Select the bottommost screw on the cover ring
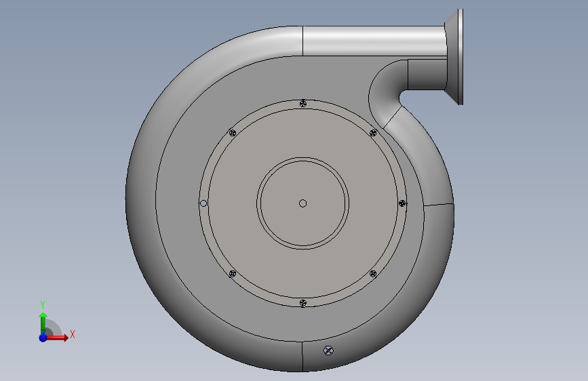The image size is (588, 381). [303, 303]
